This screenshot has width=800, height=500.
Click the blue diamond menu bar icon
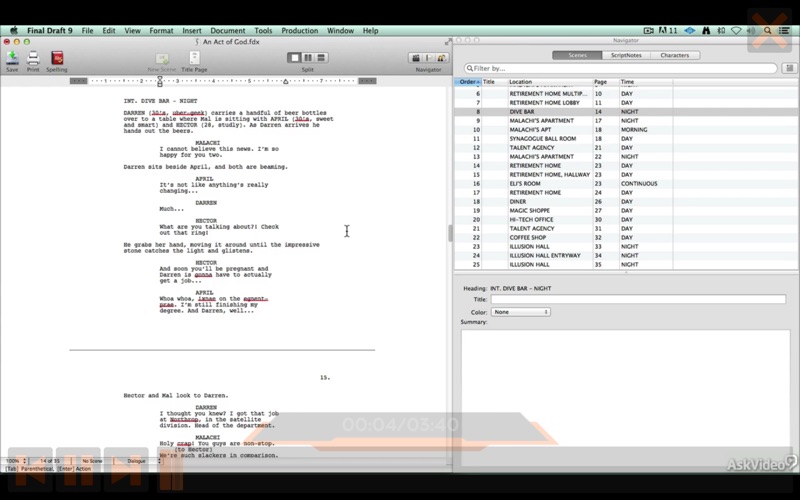coord(689,31)
